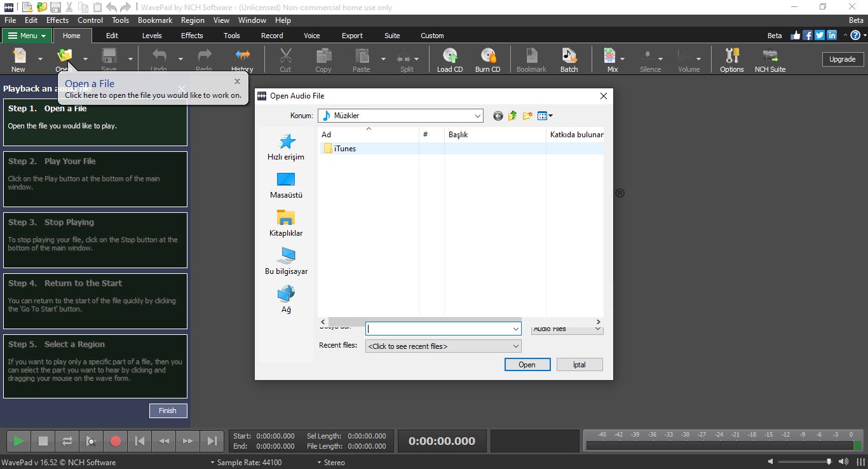Open the Options settings icon
868x469 pixels.
(x=732, y=60)
